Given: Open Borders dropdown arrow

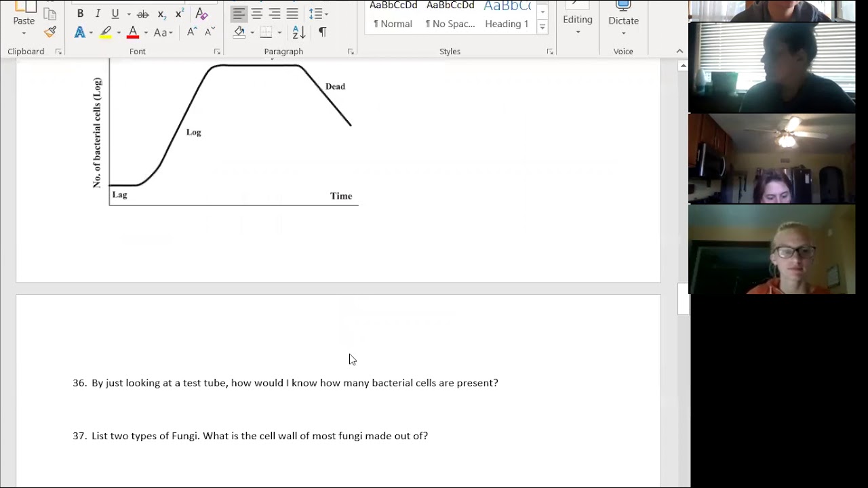Looking at the screenshot, I should (x=279, y=33).
